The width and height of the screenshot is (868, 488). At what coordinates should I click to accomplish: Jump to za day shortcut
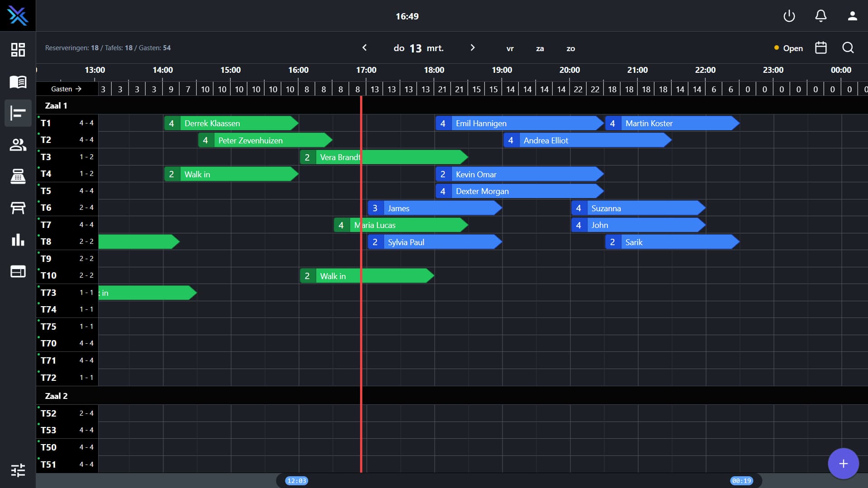coord(540,48)
